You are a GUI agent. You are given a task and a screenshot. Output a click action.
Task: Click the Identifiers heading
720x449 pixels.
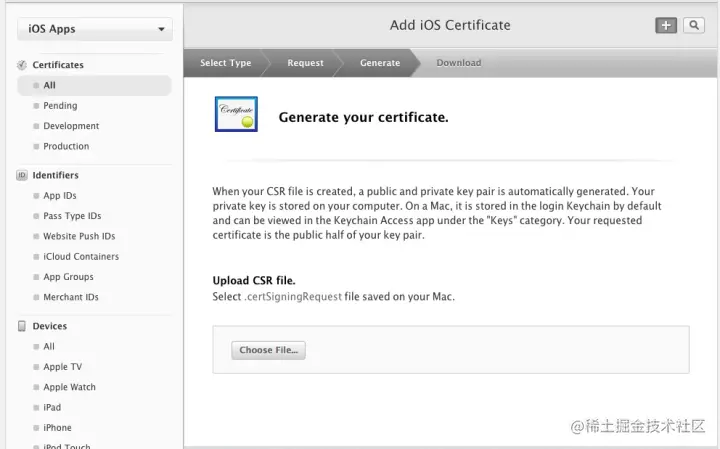pyautogui.click(x=56, y=175)
